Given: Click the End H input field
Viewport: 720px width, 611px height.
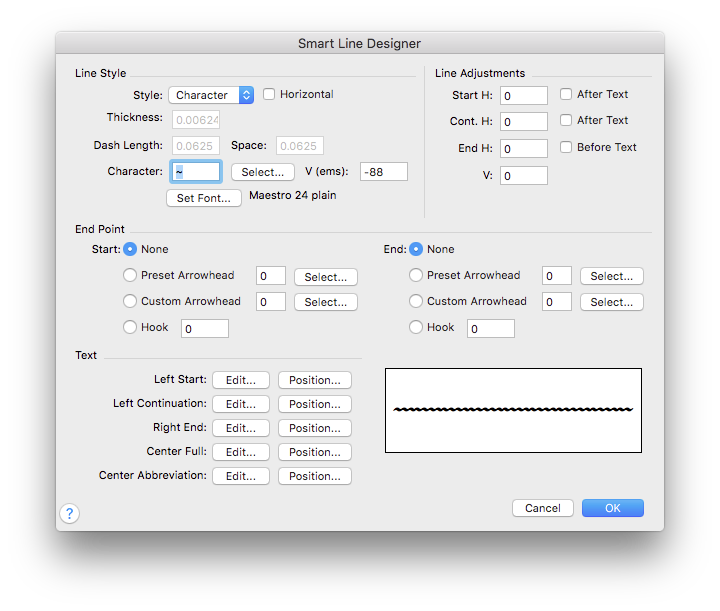Looking at the screenshot, I should 524,149.
